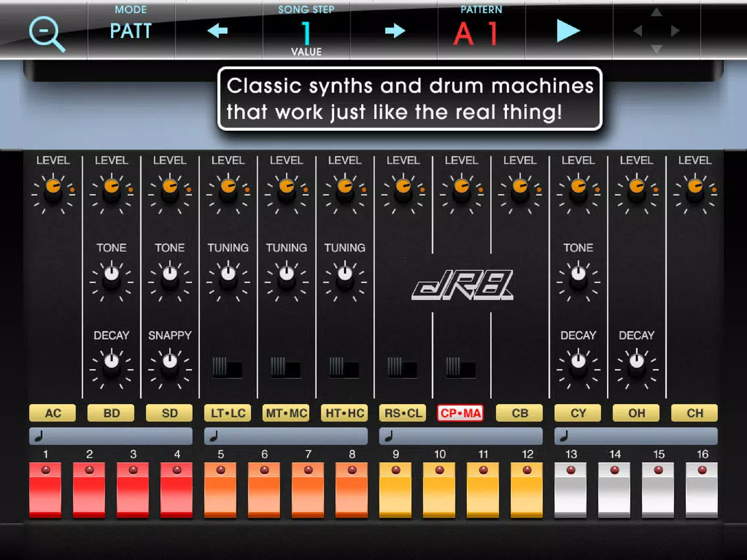This screenshot has height=560, width=747.
Task: Go to next song step arrow
Action: pos(395,31)
